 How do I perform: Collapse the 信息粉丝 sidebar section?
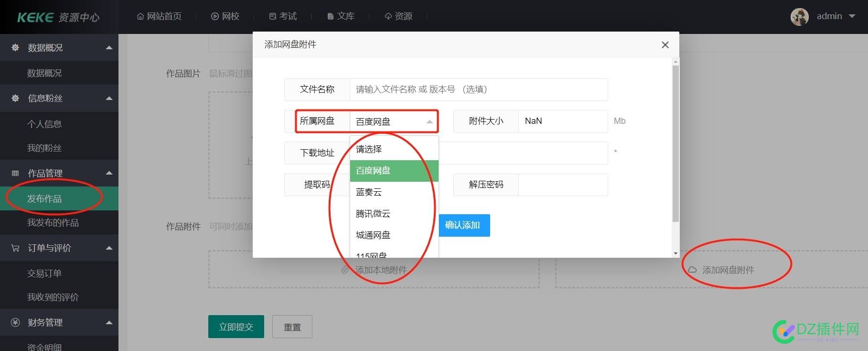click(109, 98)
